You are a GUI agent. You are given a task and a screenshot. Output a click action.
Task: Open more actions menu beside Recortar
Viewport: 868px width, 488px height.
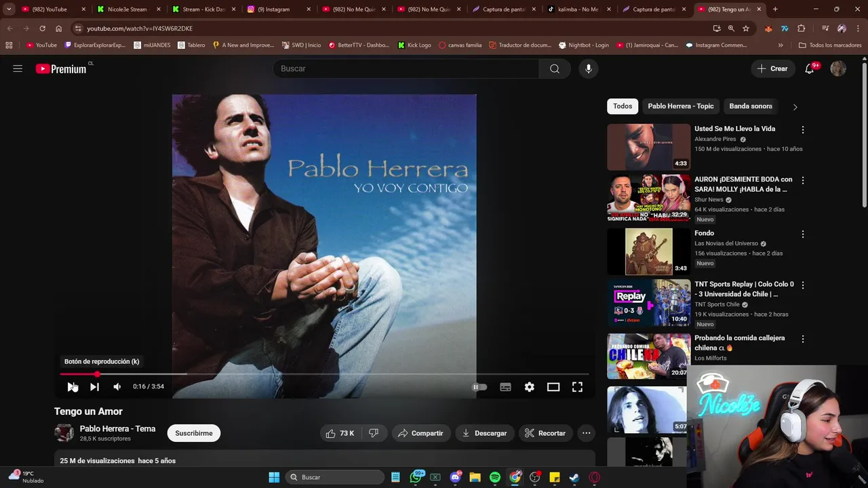point(587,433)
